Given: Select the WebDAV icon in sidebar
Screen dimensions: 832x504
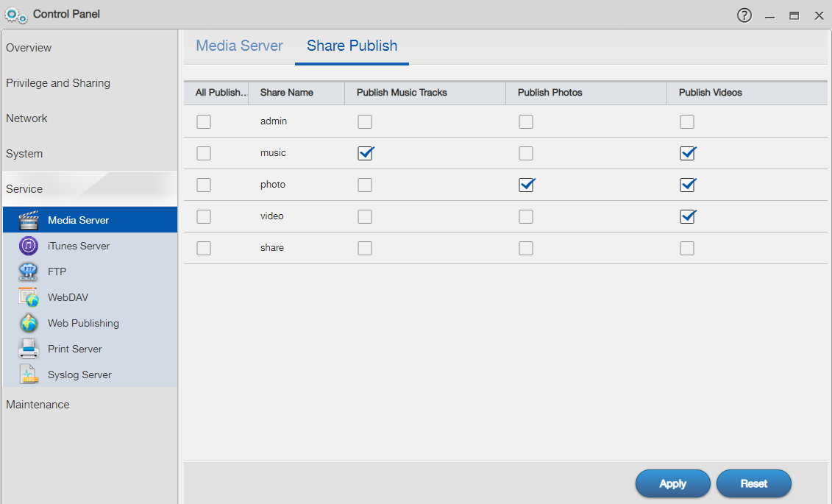Looking at the screenshot, I should [x=29, y=297].
